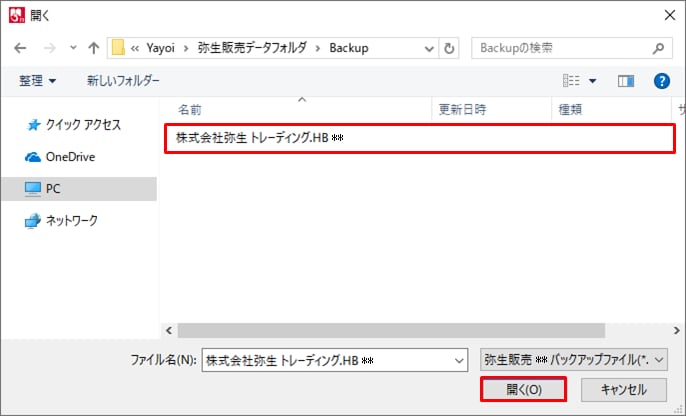This screenshot has height=416, width=686.
Task: Select Yayoi in the breadcrumb path
Action: coord(160,48)
